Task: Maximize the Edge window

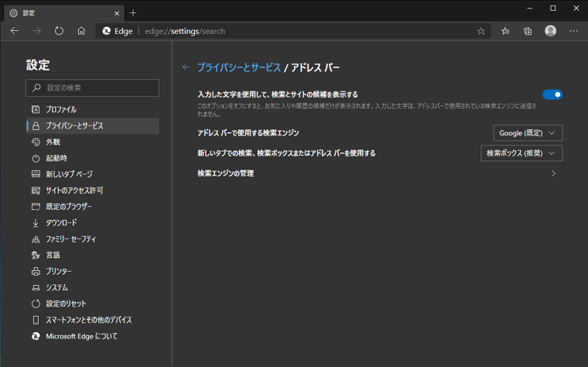Action: click(x=552, y=9)
